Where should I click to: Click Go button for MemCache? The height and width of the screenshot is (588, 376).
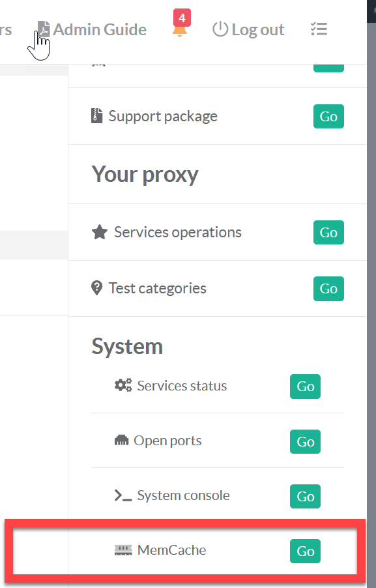(305, 551)
